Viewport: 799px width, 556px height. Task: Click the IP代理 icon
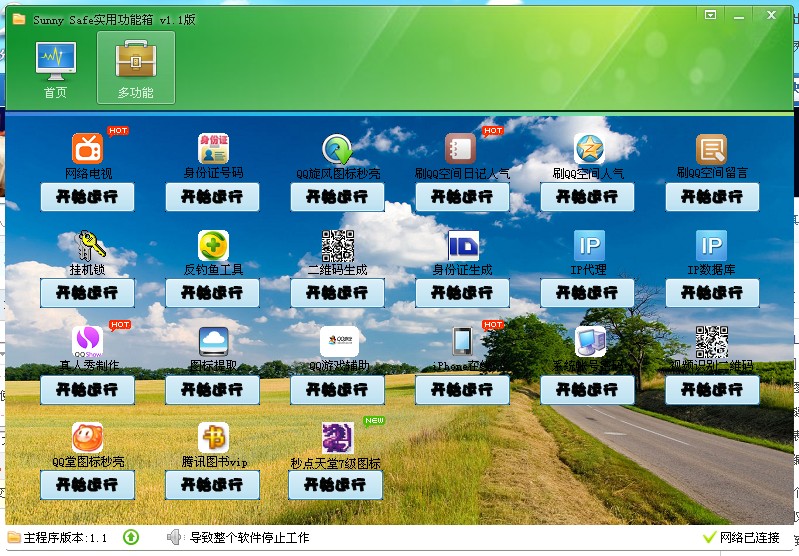coord(589,245)
